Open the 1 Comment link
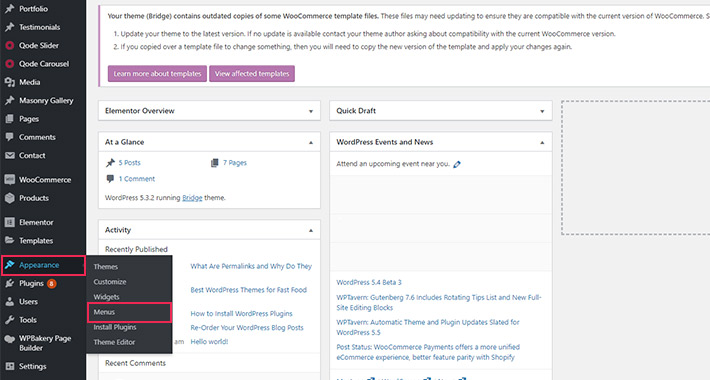The image size is (710, 380). [137, 179]
